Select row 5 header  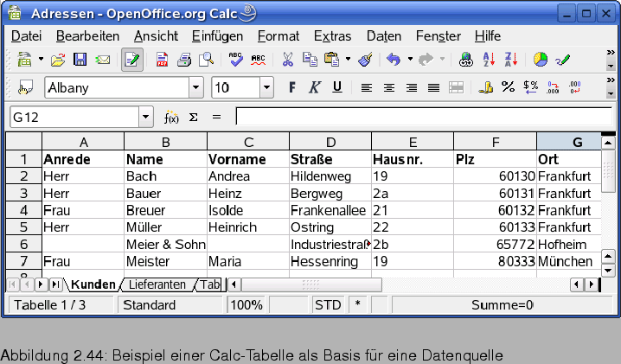[23, 227]
